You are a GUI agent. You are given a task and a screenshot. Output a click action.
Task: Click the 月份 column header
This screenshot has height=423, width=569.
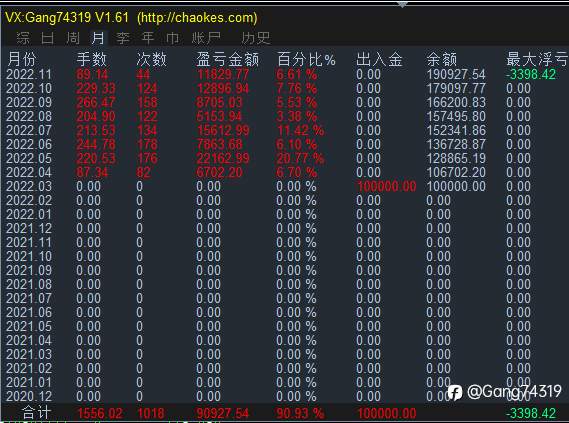(22, 59)
